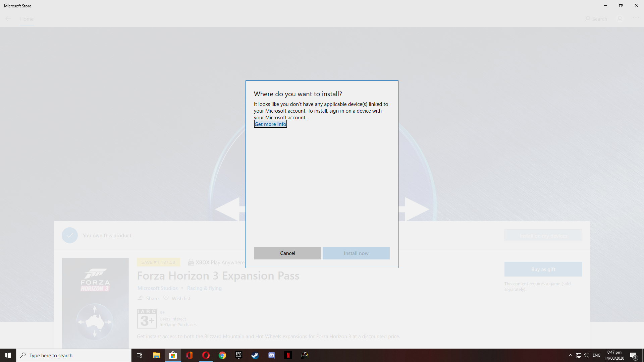Open Discord from taskbar

click(271, 355)
